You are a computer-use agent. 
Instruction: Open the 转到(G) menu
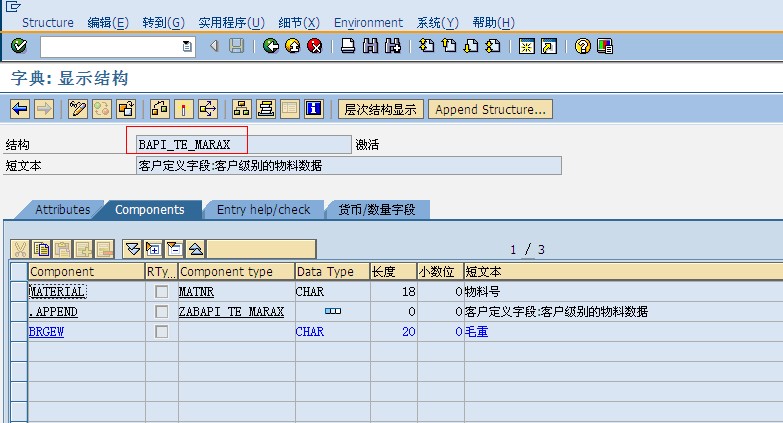[163, 23]
